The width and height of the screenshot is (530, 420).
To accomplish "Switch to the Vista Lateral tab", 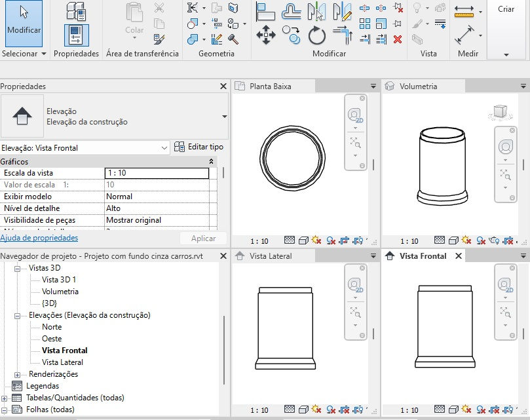I will click(271, 256).
